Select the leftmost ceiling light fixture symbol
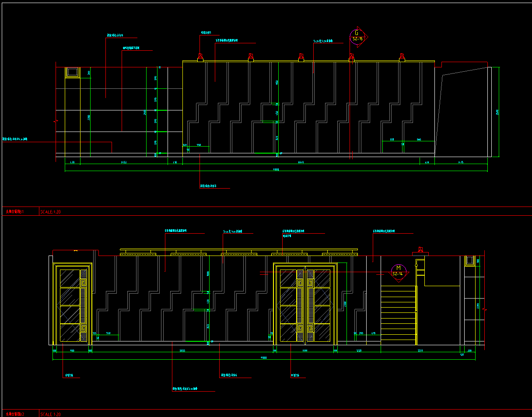 point(200,56)
